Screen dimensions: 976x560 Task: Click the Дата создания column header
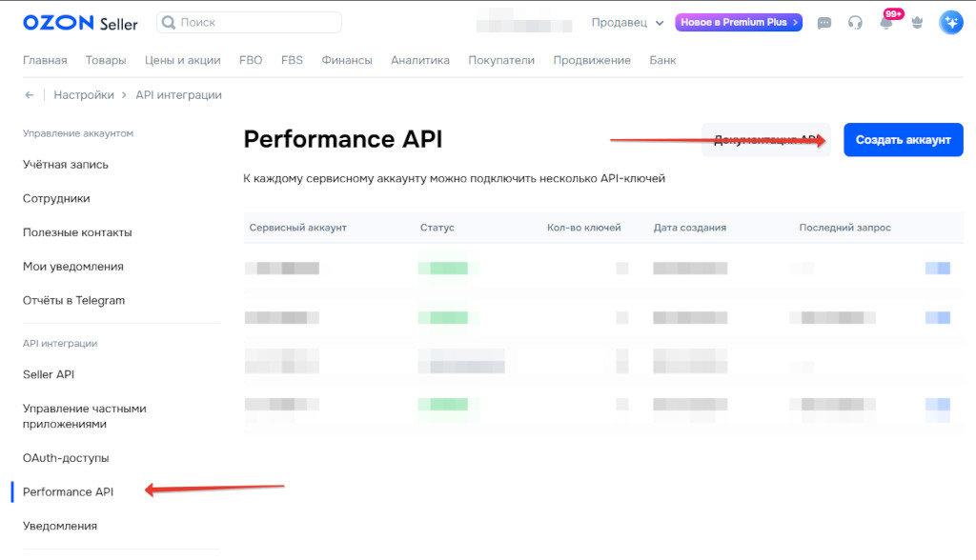[690, 228]
